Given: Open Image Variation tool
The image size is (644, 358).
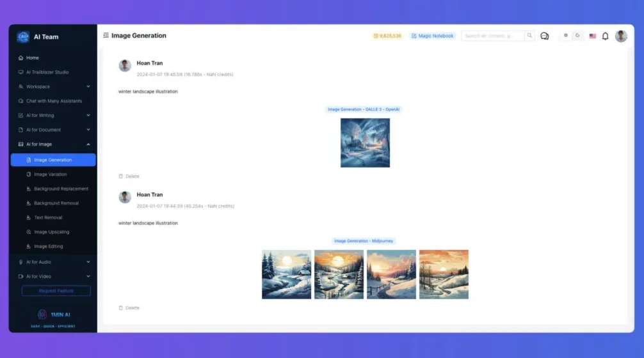Looking at the screenshot, I should pos(52,175).
